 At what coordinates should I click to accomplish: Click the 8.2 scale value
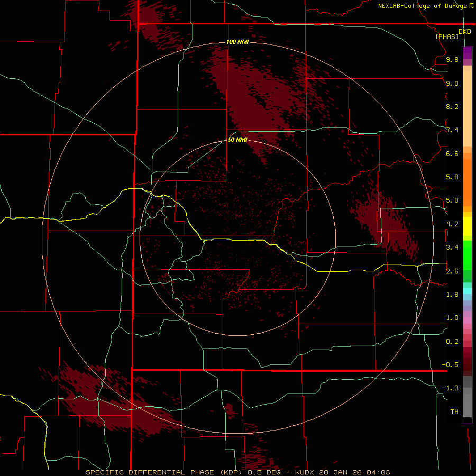pos(452,106)
